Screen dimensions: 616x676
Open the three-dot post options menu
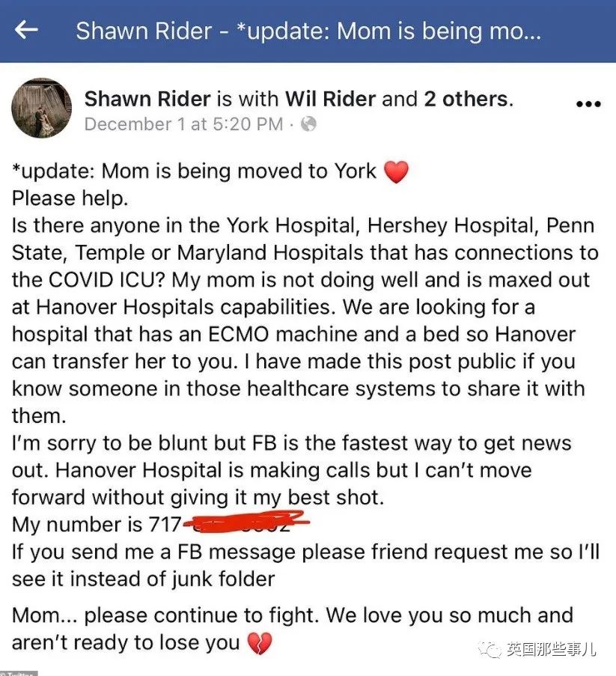(588, 104)
